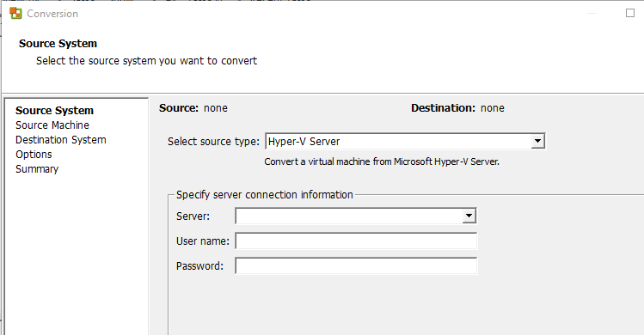Click the Conversion app icon in title bar

click(15, 14)
